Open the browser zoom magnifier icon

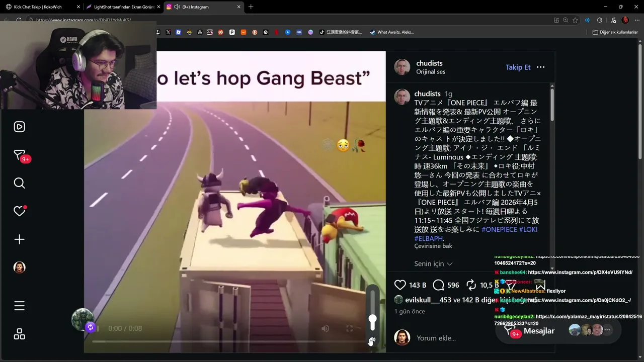pyautogui.click(x=566, y=20)
